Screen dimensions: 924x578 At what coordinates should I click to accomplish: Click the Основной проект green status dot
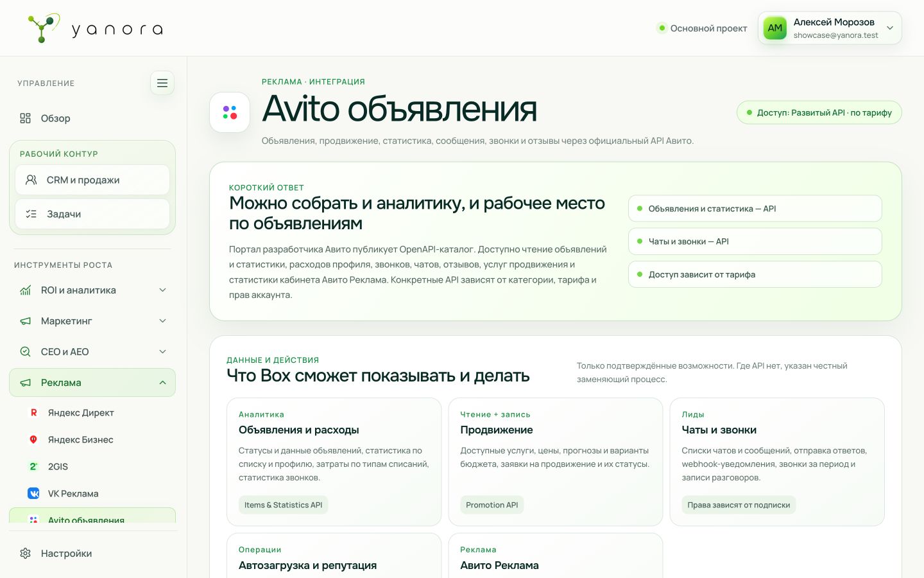tap(662, 28)
